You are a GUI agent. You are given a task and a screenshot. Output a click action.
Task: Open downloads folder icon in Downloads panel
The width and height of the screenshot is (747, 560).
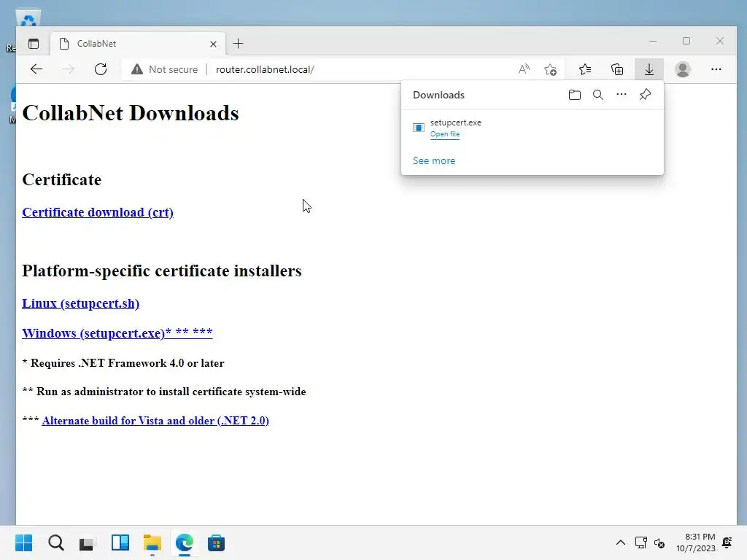(x=575, y=95)
